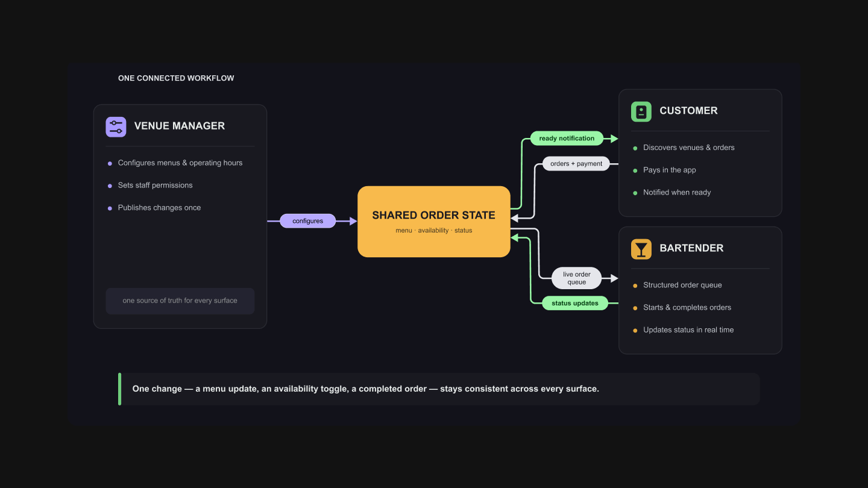
Task: Click 'Starts & completes orders' item
Action: 687,307
